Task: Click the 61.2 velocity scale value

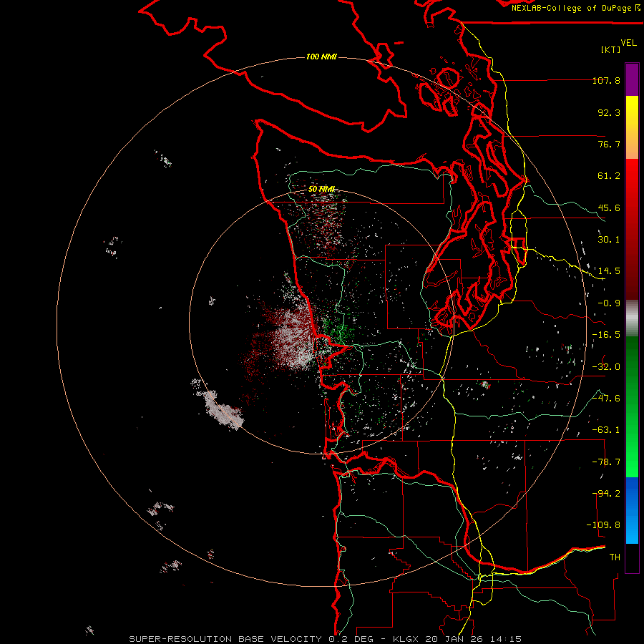Action: pos(609,176)
